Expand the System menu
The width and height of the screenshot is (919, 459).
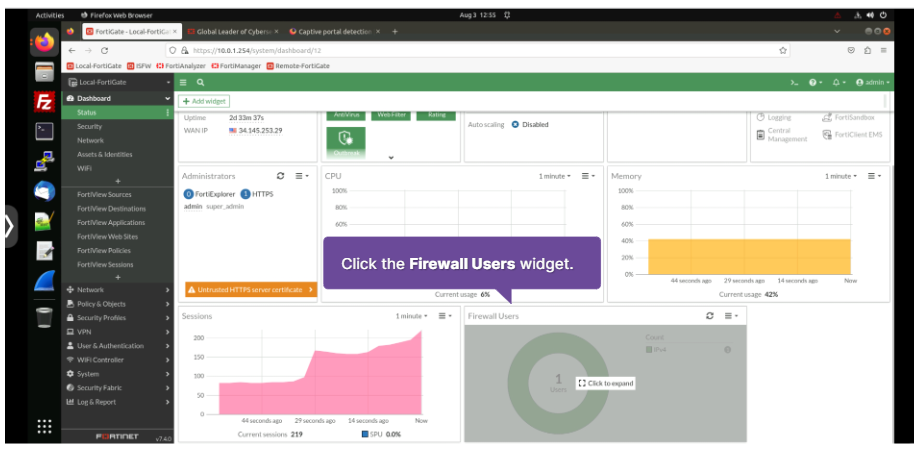tap(118, 374)
